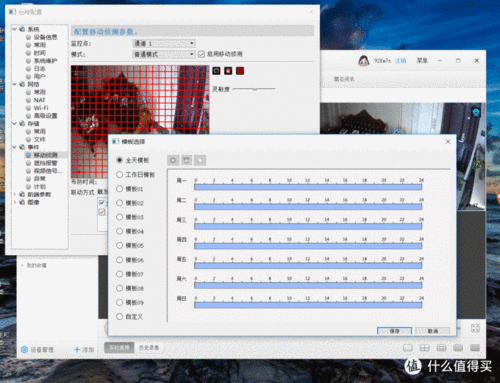500x383 pixels.
Task: Expand the 图像 tree node
Action: click(x=14, y=202)
